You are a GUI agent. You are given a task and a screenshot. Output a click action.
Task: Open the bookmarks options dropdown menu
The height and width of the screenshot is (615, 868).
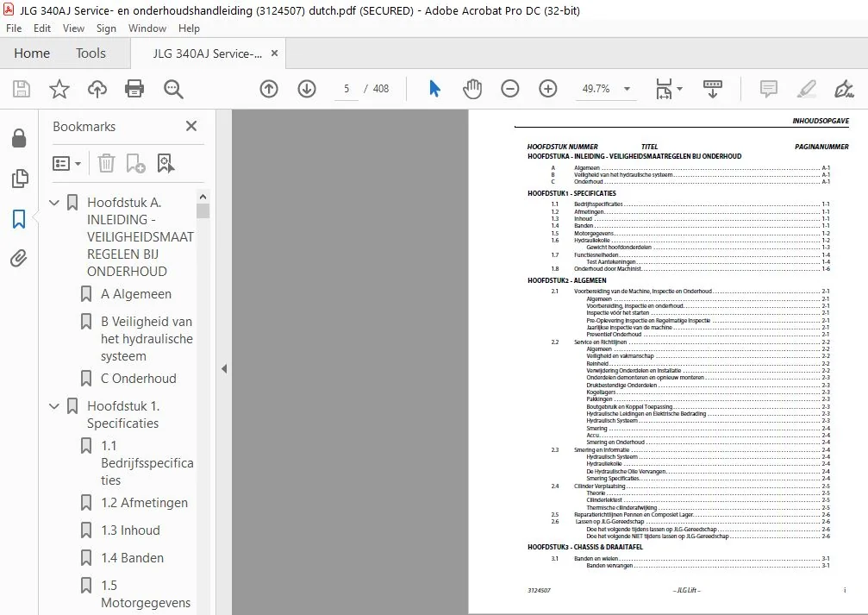67,163
